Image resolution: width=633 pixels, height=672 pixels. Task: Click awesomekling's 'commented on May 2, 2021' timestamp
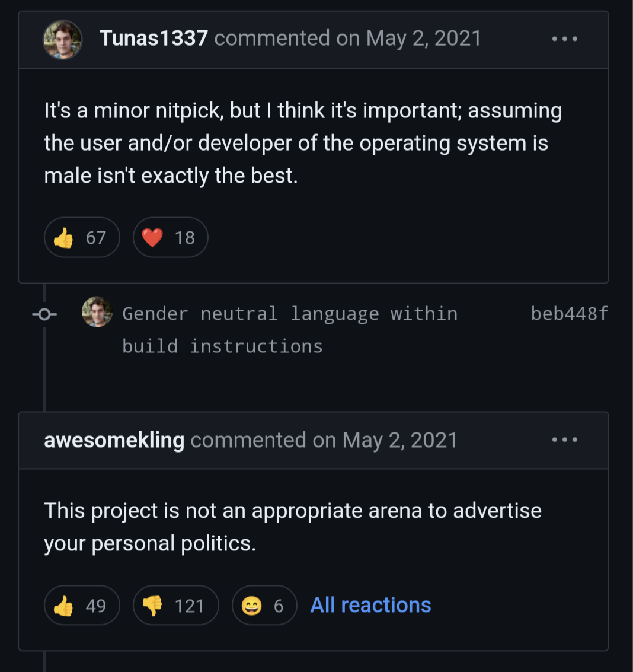(324, 440)
